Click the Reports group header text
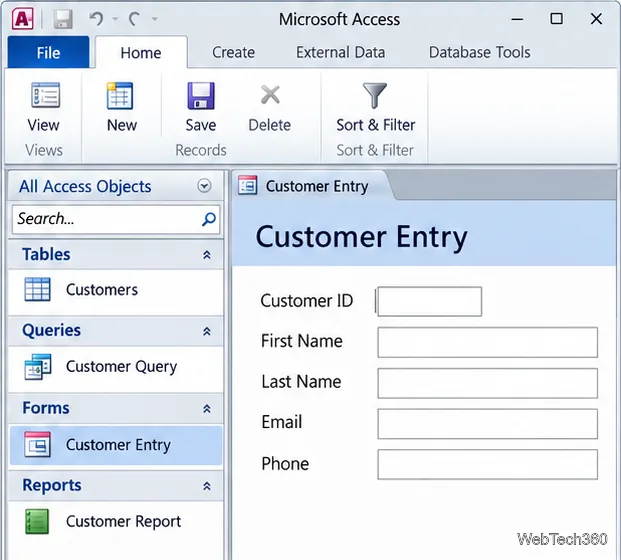 [x=52, y=485]
